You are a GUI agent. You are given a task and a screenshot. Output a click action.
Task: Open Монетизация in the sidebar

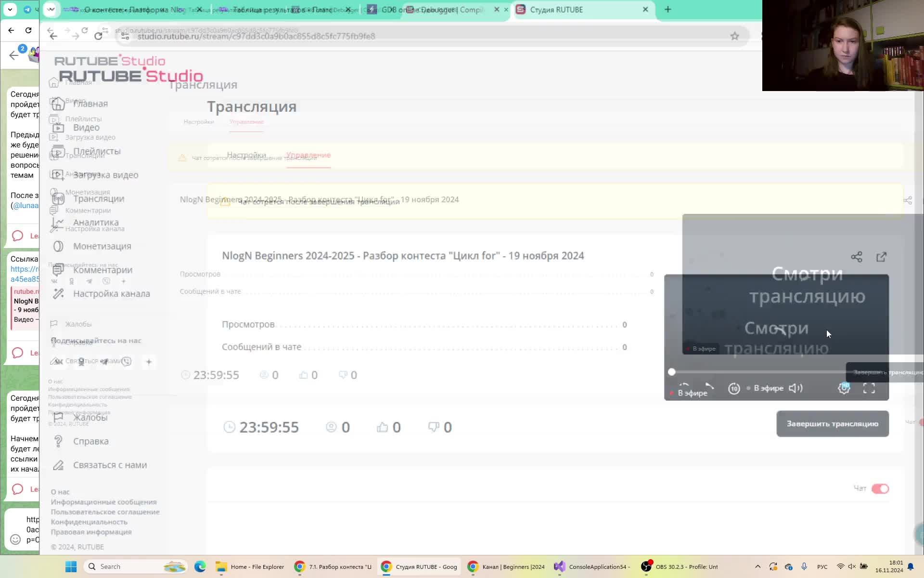click(102, 246)
